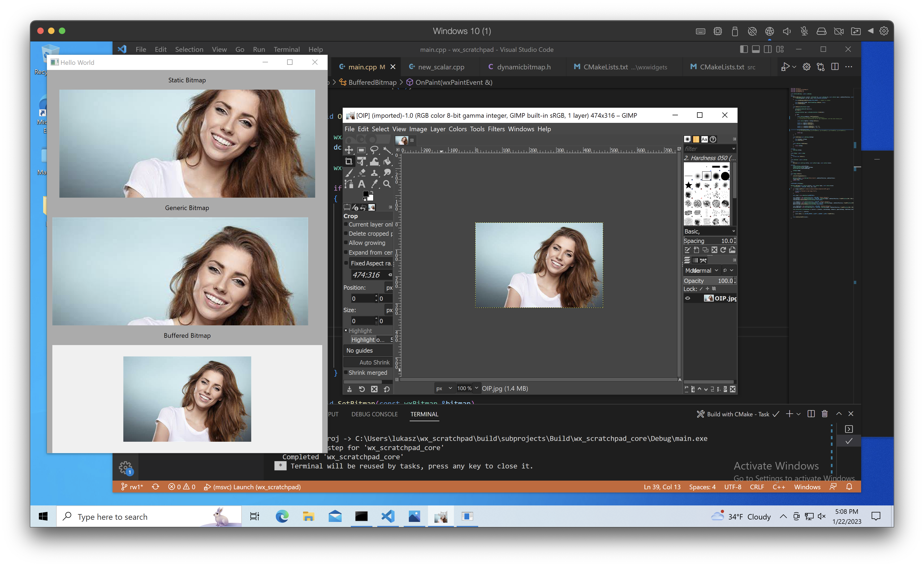The height and width of the screenshot is (567, 924).
Task: Select the Bucket Fill tool
Action: point(387,161)
